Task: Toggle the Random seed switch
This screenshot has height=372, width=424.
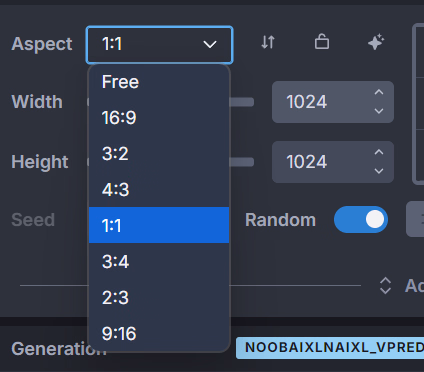Action: pos(361,220)
